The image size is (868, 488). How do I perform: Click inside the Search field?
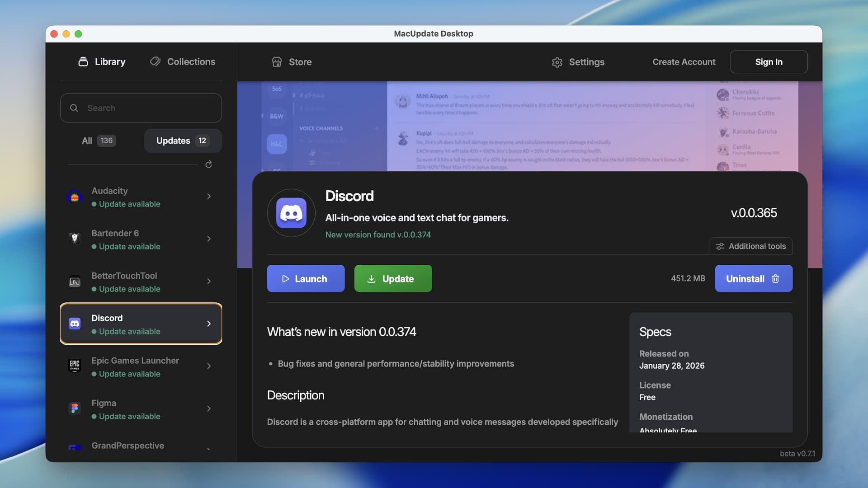pos(141,108)
